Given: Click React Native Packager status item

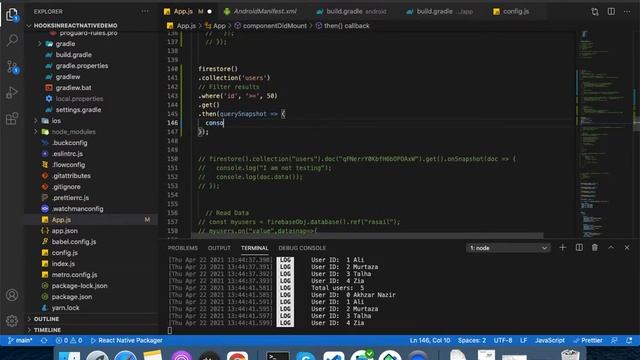Looking at the screenshot, I should click(127, 340).
